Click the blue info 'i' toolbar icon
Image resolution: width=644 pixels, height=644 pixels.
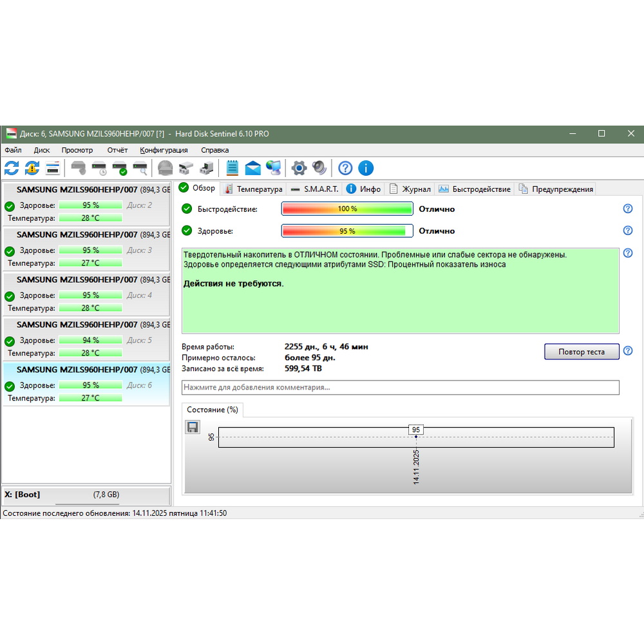tap(366, 169)
